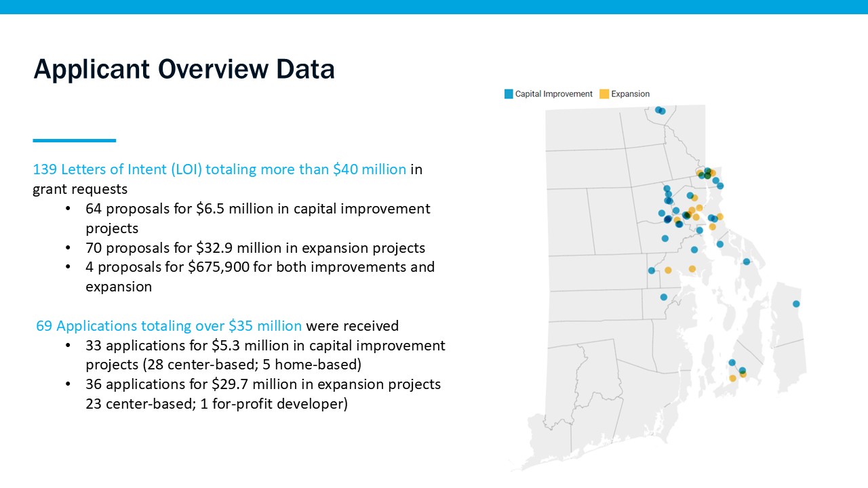Select the Capital Improvement legend label
This screenshot has width=868, height=488.
point(553,94)
